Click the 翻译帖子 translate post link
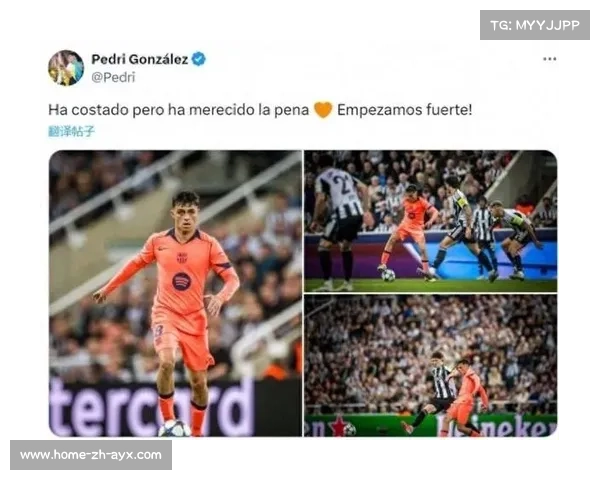The width and height of the screenshot is (600, 480). coord(71,131)
